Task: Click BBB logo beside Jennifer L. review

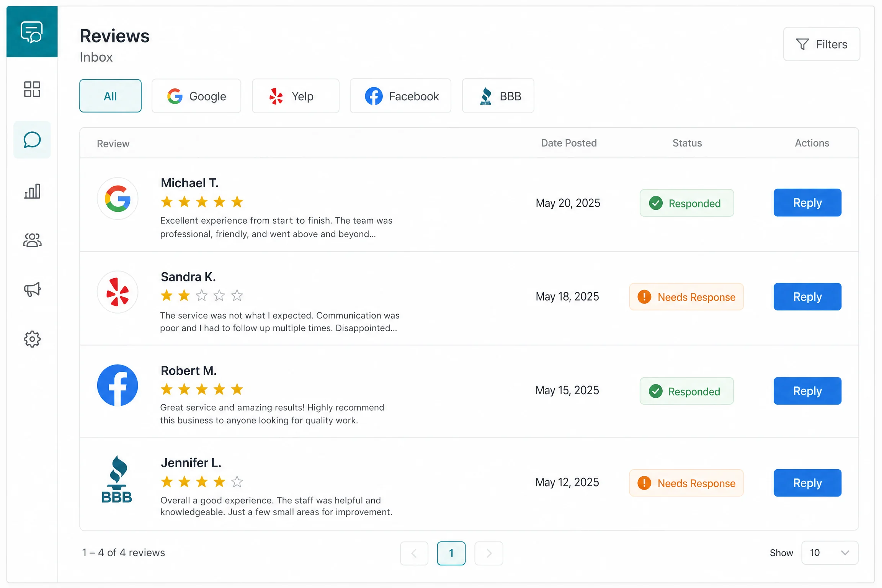Action: point(117,479)
